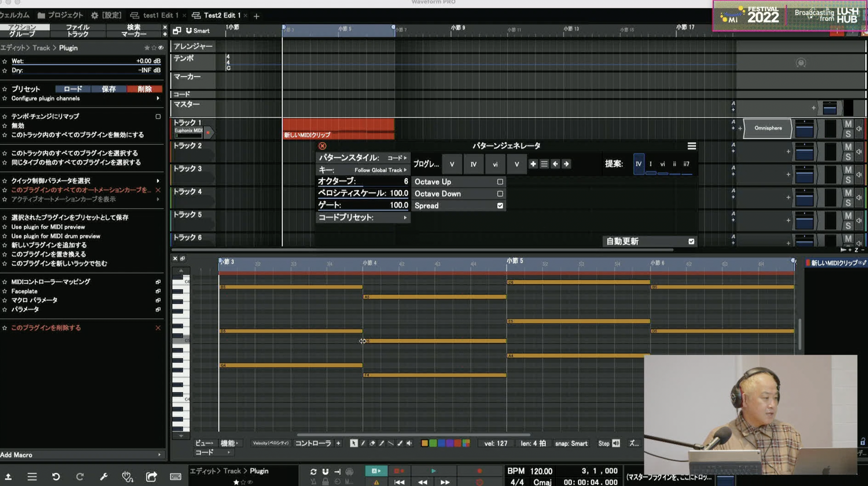Enable the Octave Up checkbox

(x=500, y=182)
